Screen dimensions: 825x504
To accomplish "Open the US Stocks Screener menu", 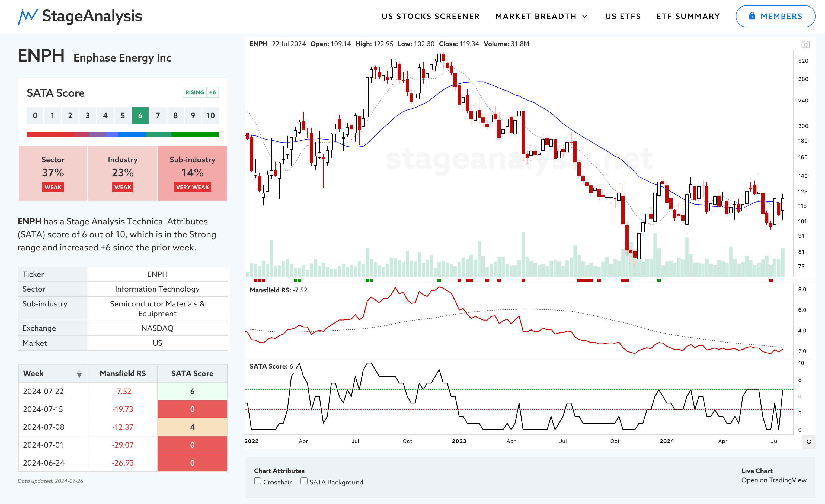I will pos(431,16).
